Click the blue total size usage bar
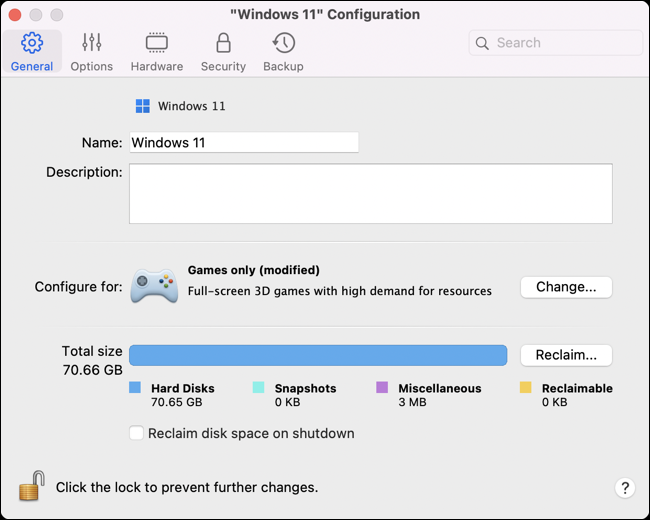The height and width of the screenshot is (520, 650). click(x=318, y=355)
